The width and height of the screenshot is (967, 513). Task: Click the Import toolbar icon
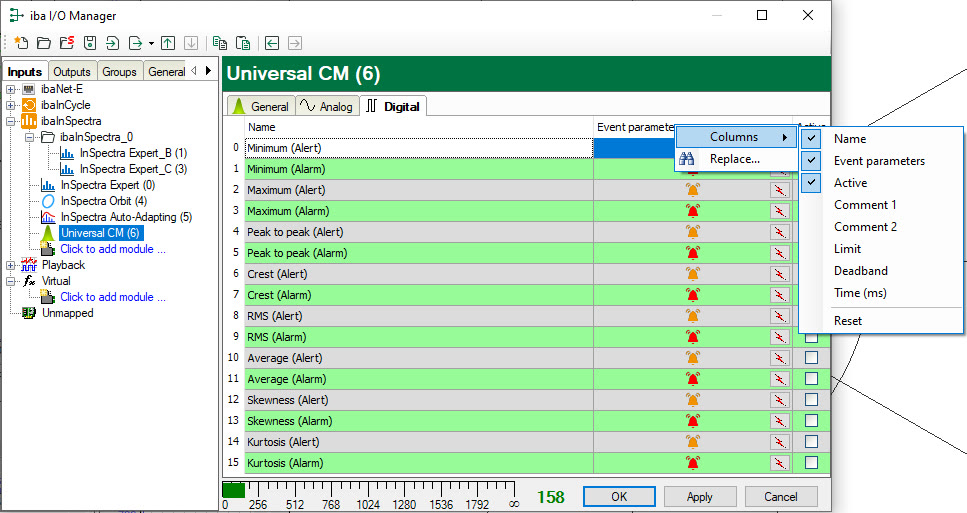[112, 43]
